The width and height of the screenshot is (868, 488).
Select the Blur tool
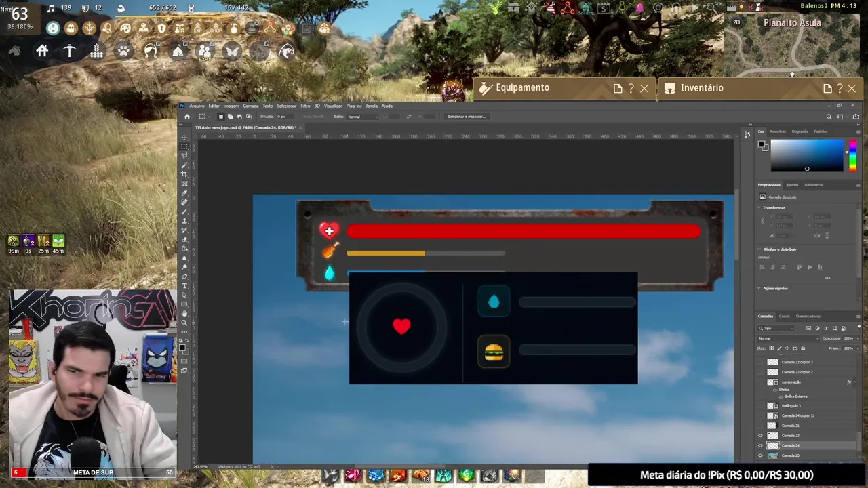click(x=184, y=257)
